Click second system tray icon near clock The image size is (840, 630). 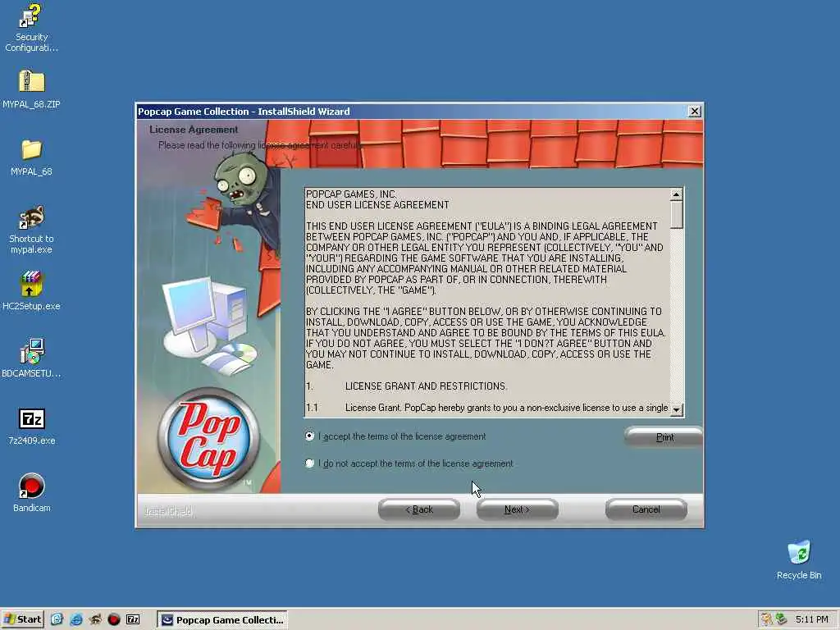[781, 619]
